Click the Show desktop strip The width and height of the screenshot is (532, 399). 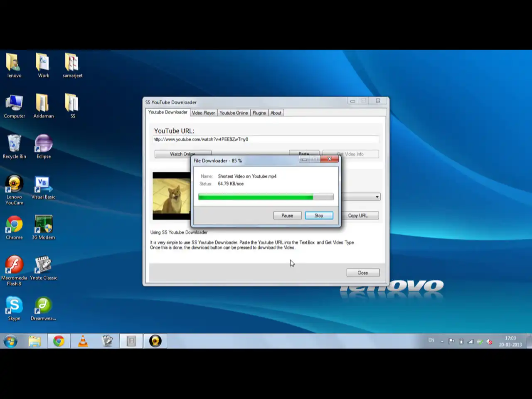(x=529, y=341)
